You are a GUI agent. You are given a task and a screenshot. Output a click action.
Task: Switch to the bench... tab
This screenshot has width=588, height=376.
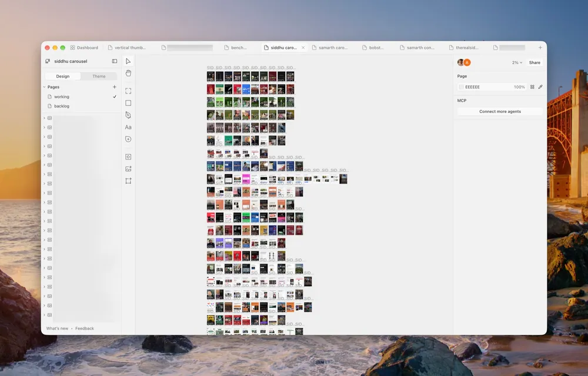click(236, 48)
